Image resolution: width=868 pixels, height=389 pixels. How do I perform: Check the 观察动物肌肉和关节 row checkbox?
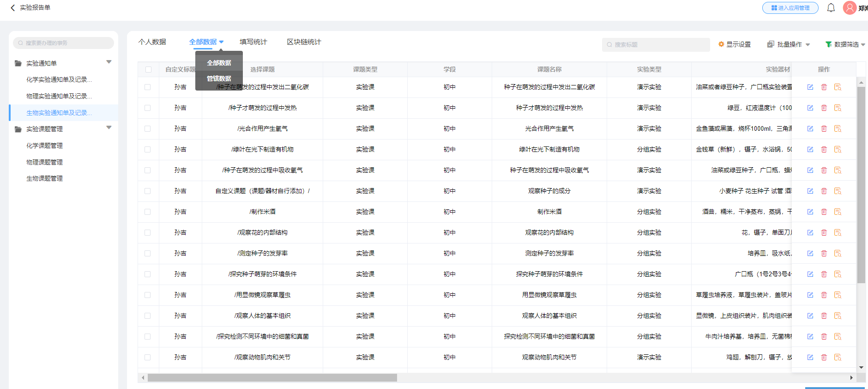click(x=148, y=357)
